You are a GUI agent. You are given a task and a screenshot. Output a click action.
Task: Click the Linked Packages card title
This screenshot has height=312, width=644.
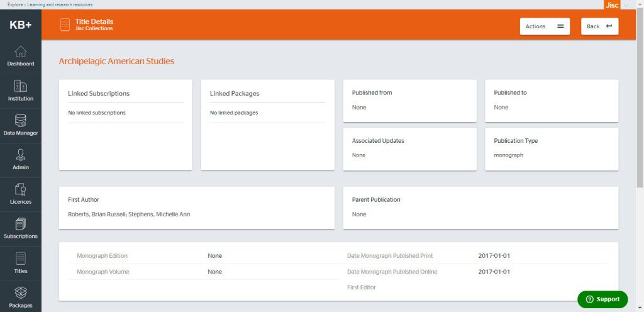pos(235,94)
